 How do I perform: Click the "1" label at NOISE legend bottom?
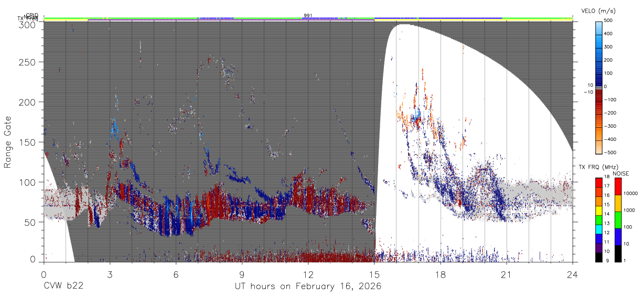pyautogui.click(x=625, y=260)
